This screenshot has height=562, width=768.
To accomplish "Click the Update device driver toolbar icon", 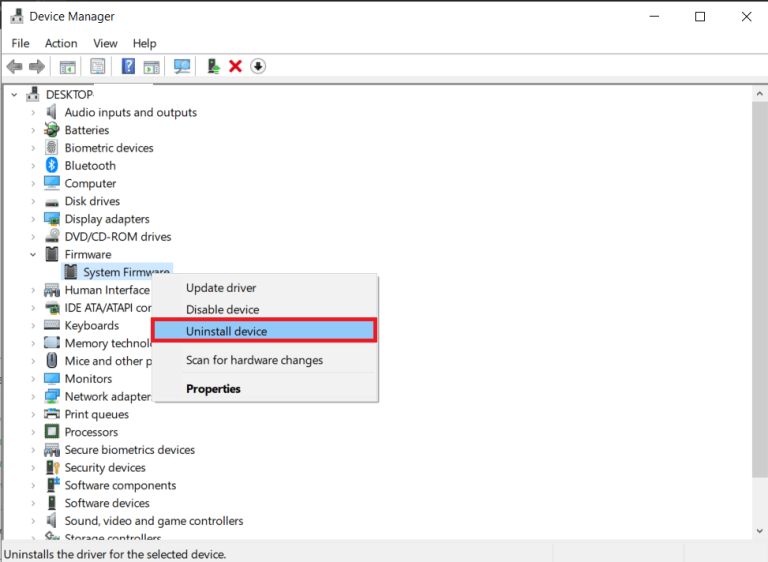I will click(214, 66).
